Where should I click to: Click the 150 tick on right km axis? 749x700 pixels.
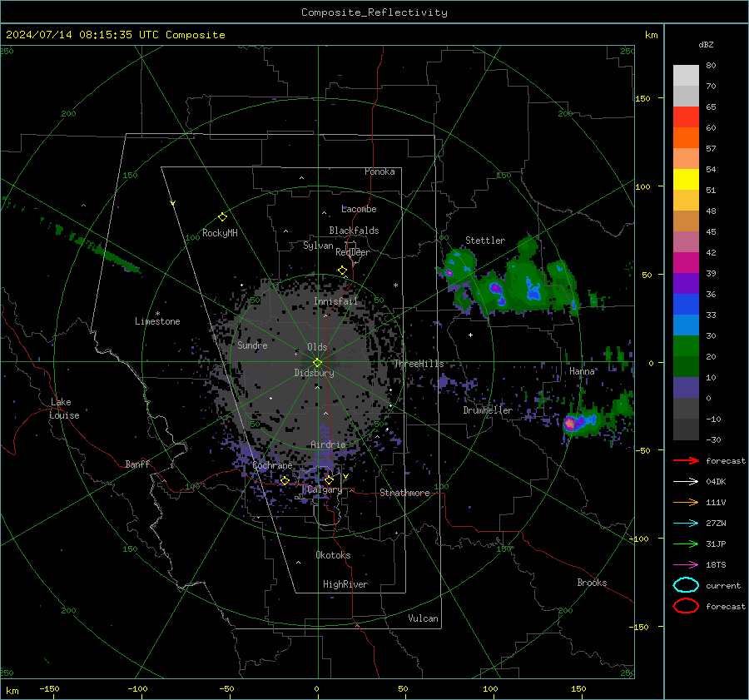pyautogui.click(x=642, y=98)
